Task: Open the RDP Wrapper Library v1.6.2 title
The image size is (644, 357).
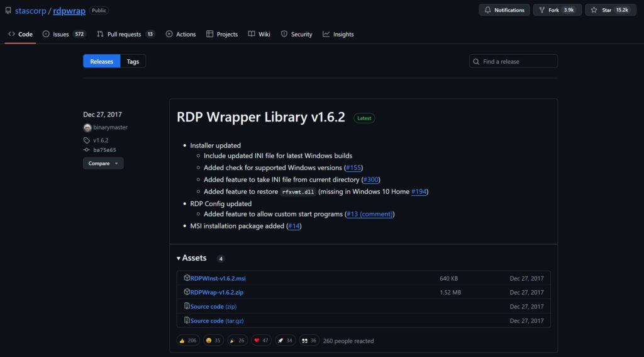Action: tap(261, 117)
